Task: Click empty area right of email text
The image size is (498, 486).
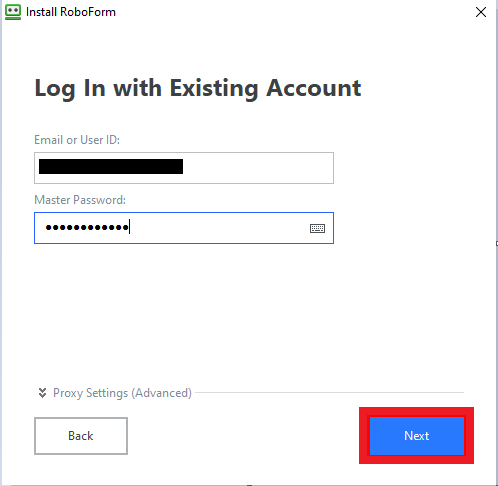Action: click(258, 168)
